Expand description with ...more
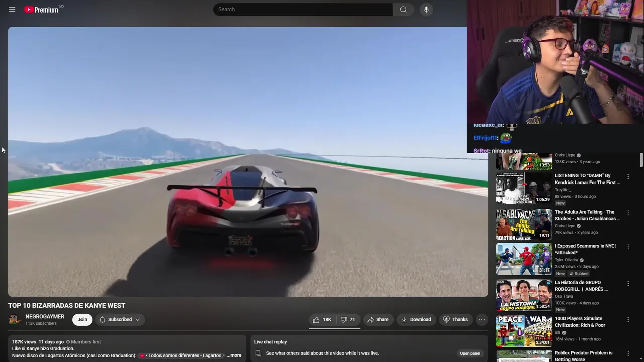This screenshot has height=362, width=644. [234, 355]
